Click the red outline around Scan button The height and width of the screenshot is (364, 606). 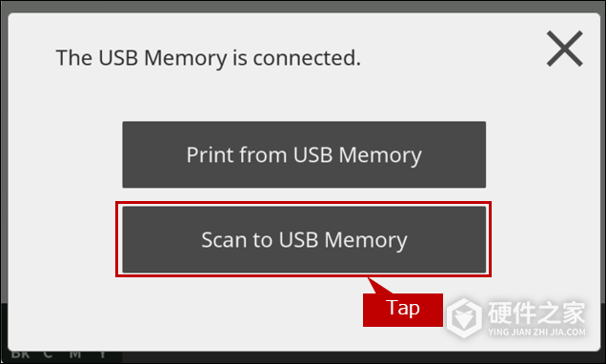pyautogui.click(x=303, y=202)
